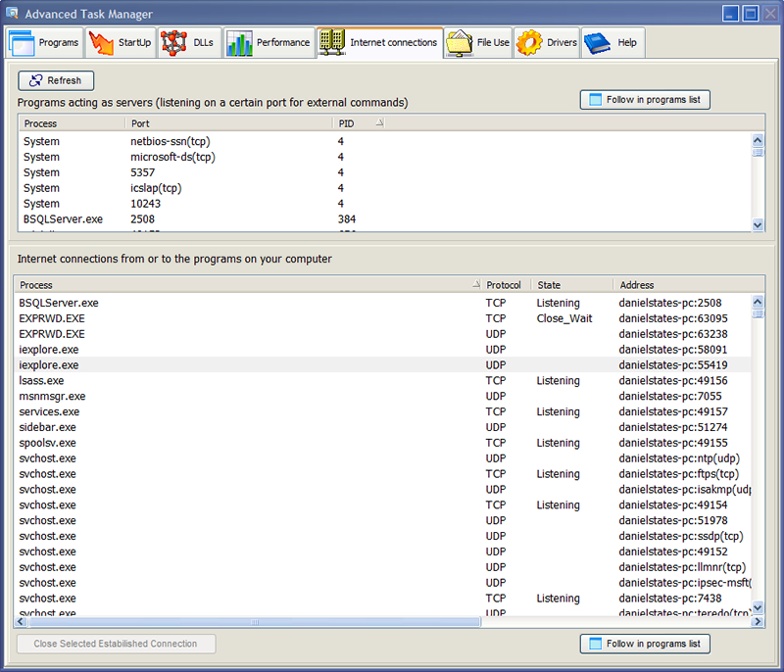
Task: Click the Help book icon
Action: [x=598, y=43]
